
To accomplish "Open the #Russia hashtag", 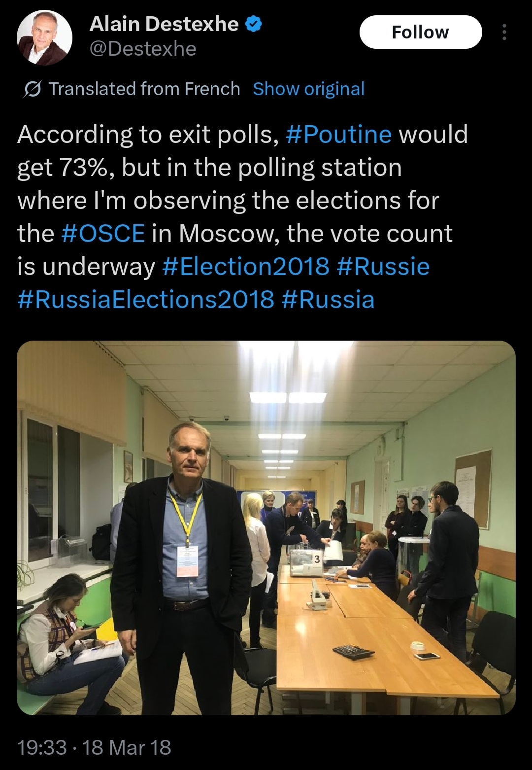I will tap(328, 300).
